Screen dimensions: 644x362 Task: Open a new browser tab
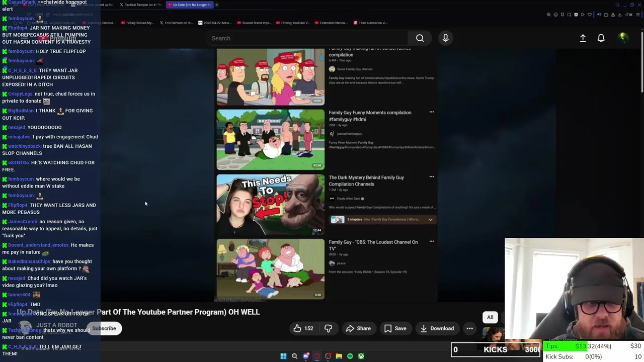pos(217,5)
